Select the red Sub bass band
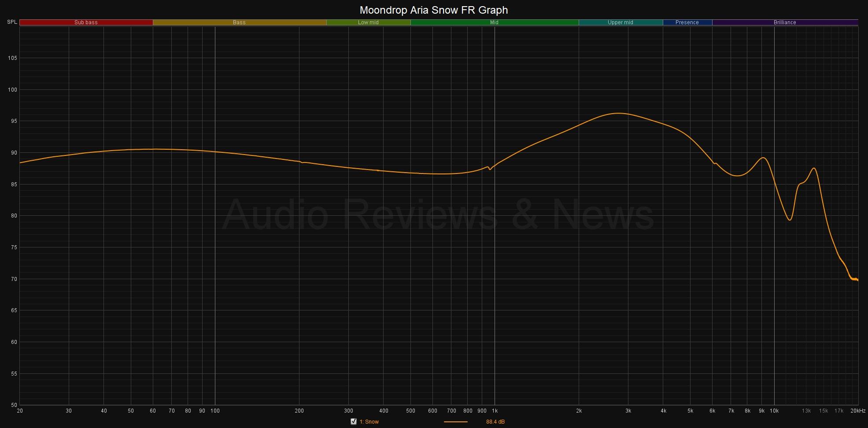The image size is (868, 428). [86, 22]
